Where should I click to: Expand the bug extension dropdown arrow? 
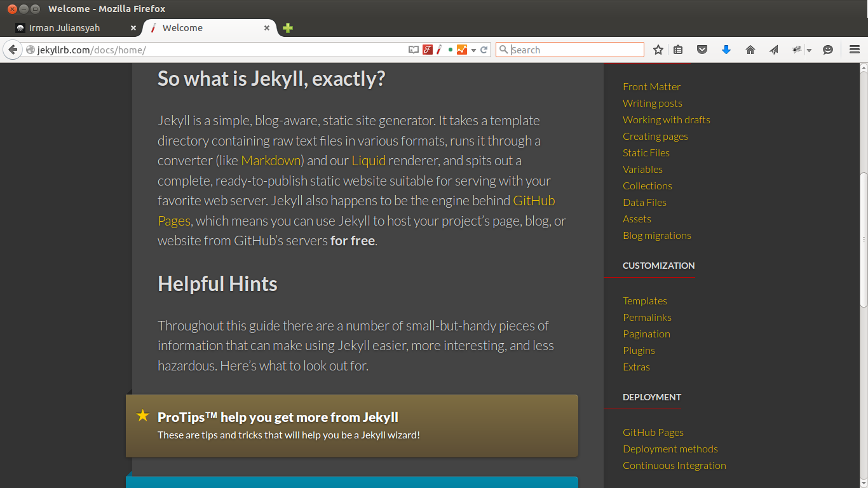pyautogui.click(x=809, y=50)
